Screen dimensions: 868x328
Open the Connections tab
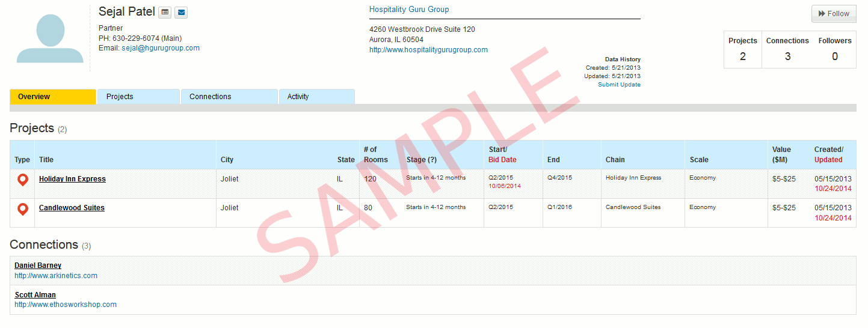(229, 97)
